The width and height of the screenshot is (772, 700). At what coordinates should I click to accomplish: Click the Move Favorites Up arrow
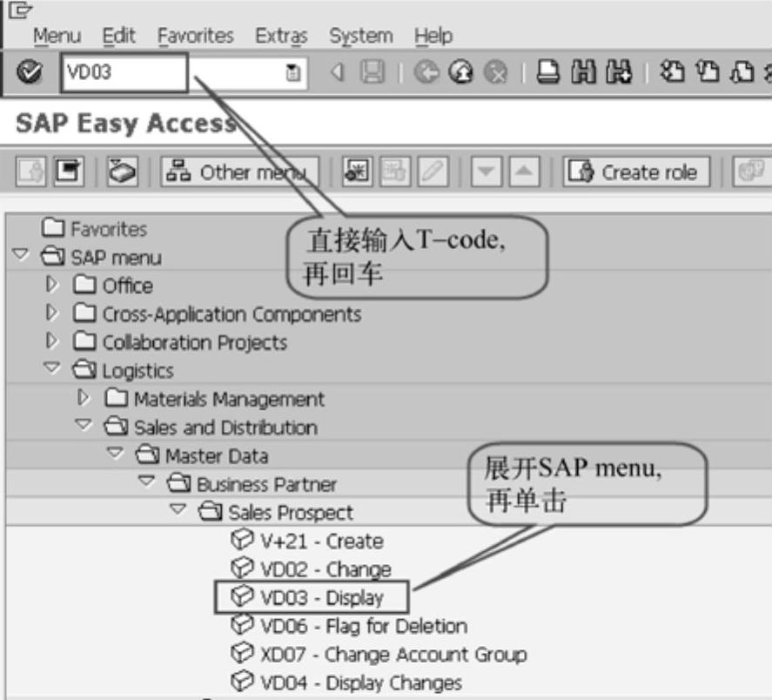(524, 172)
